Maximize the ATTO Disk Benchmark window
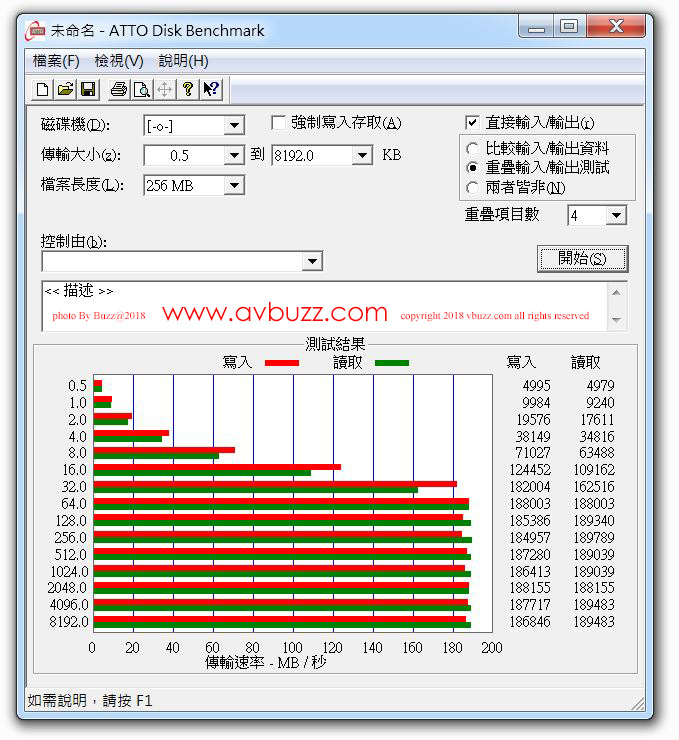 tap(569, 26)
